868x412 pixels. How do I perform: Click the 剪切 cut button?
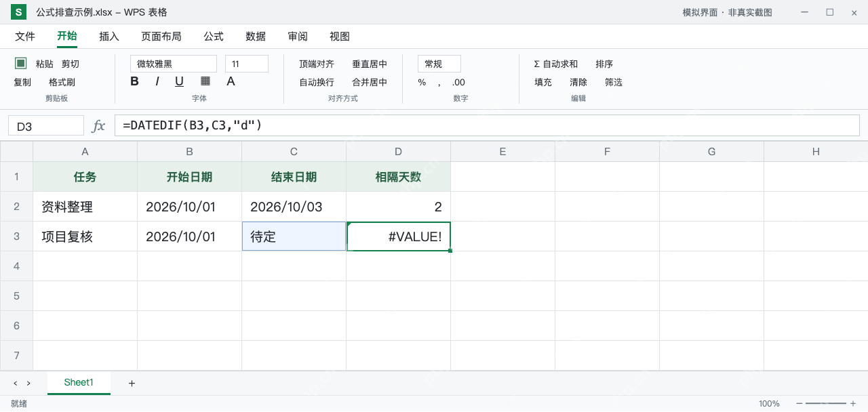(x=71, y=64)
